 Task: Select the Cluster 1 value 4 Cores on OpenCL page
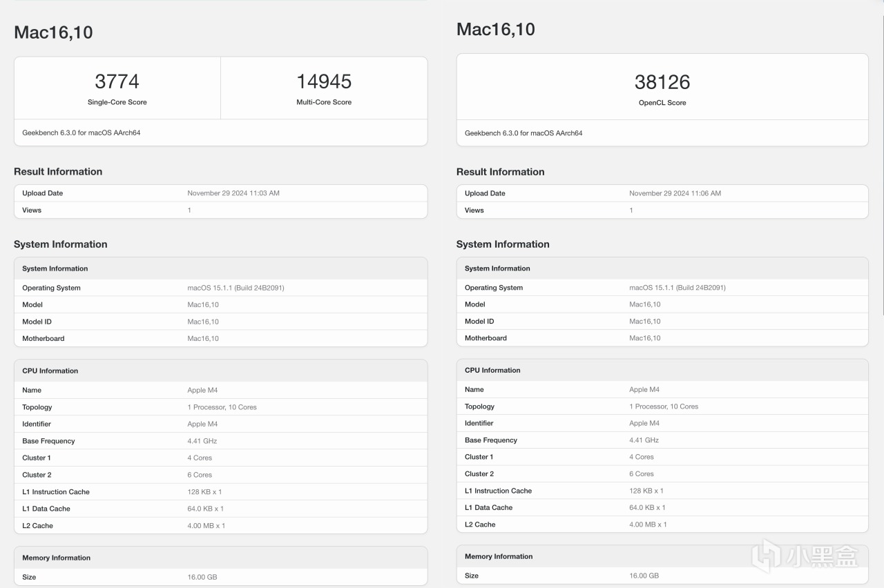(642, 457)
